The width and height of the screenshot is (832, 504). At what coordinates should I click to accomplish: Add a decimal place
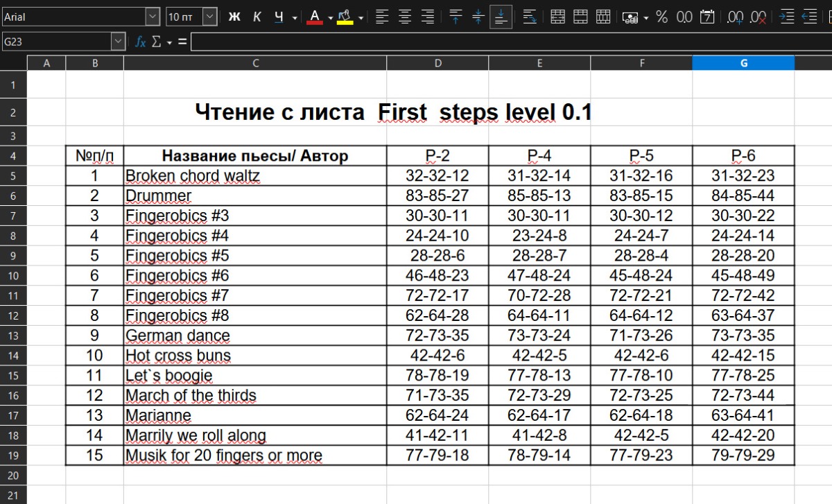point(735,17)
